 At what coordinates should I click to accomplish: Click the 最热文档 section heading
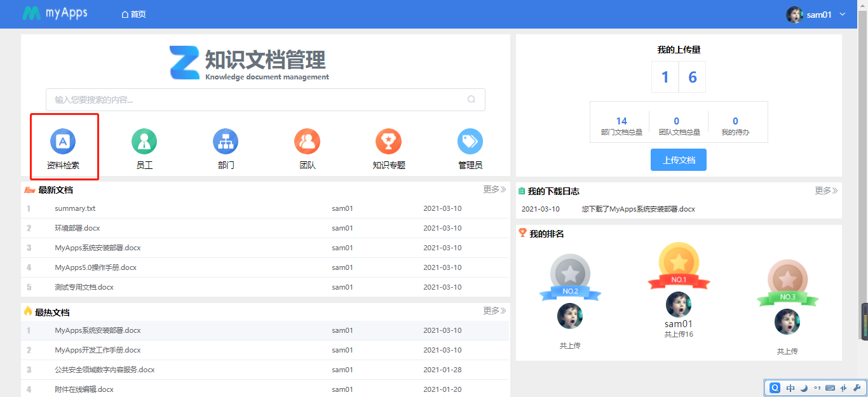pyautogui.click(x=52, y=313)
